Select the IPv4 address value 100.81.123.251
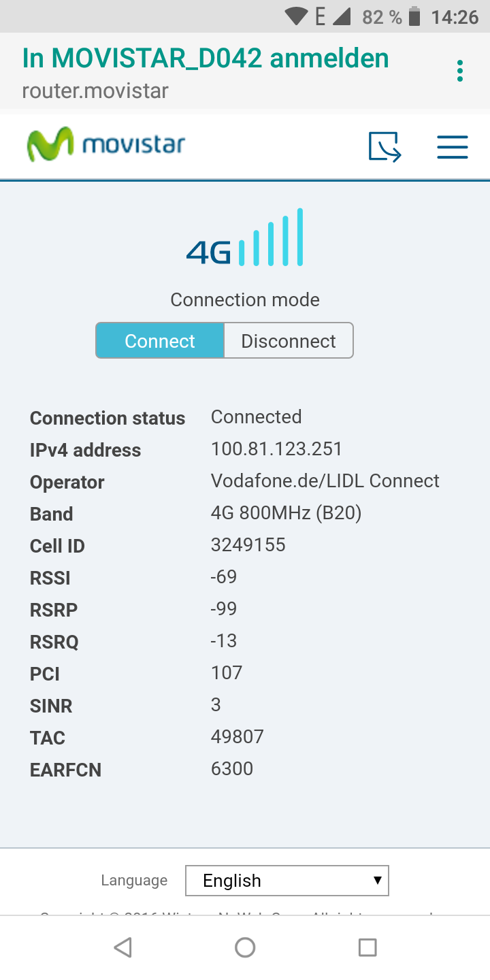The image size is (490, 980). tap(276, 449)
